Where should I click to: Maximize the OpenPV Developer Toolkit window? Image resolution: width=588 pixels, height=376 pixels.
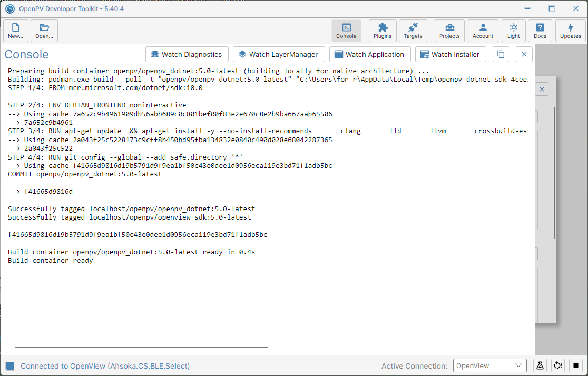tap(551, 8)
